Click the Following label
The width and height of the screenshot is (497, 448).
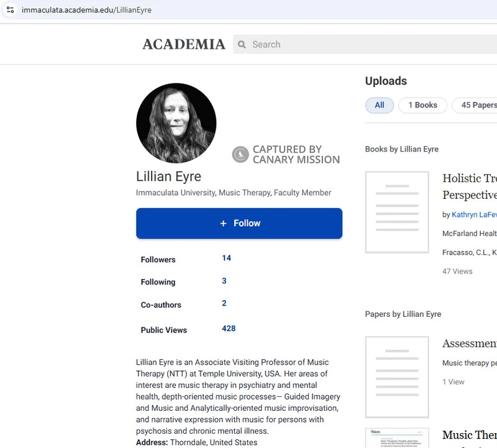click(x=158, y=282)
